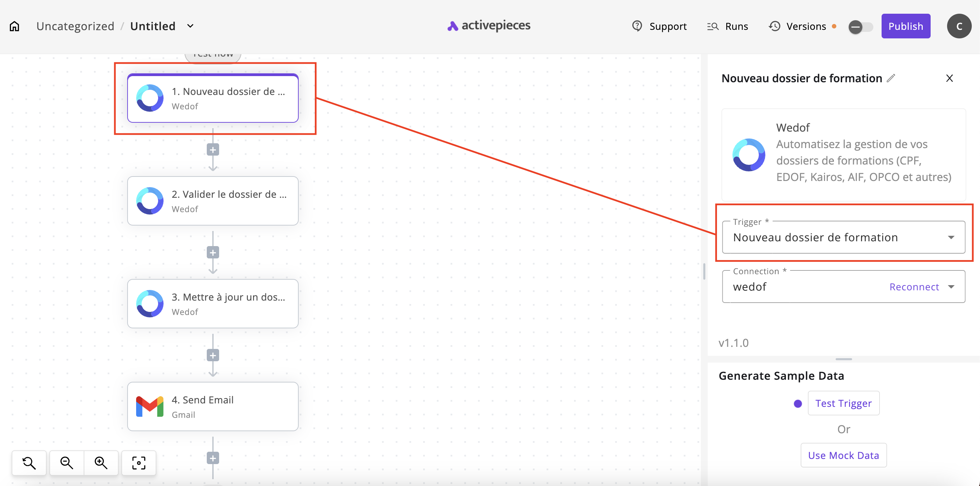Click the search-reset magnifier icon bottom left
The height and width of the screenshot is (486, 980).
tap(29, 462)
